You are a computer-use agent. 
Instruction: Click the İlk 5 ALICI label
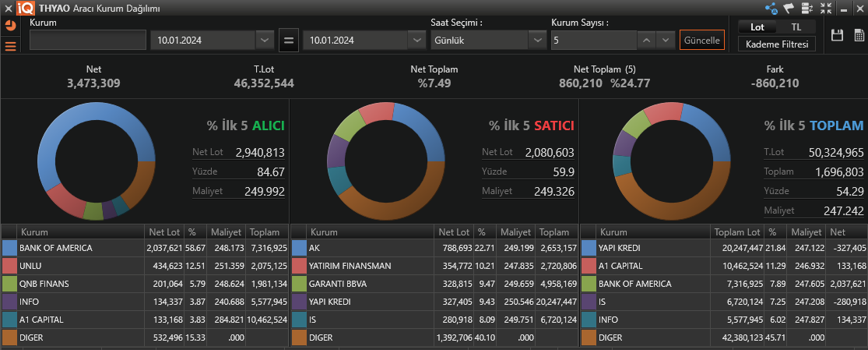point(246,126)
